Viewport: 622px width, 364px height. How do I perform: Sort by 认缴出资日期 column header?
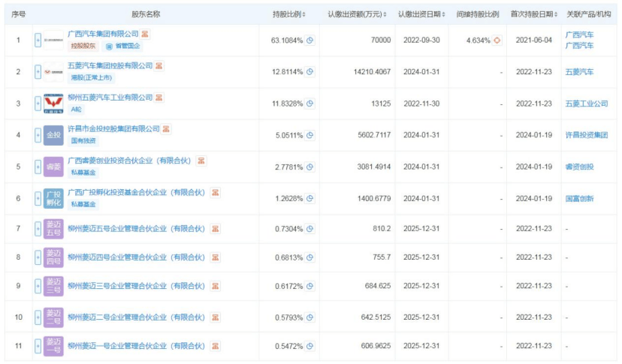coord(424,14)
